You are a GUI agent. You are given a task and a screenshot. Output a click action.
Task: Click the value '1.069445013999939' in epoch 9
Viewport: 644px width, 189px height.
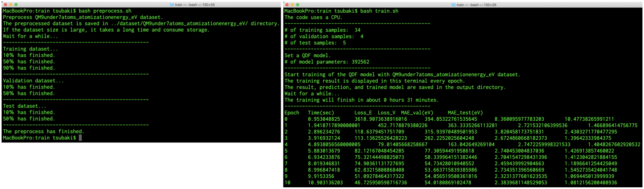pos(589,177)
